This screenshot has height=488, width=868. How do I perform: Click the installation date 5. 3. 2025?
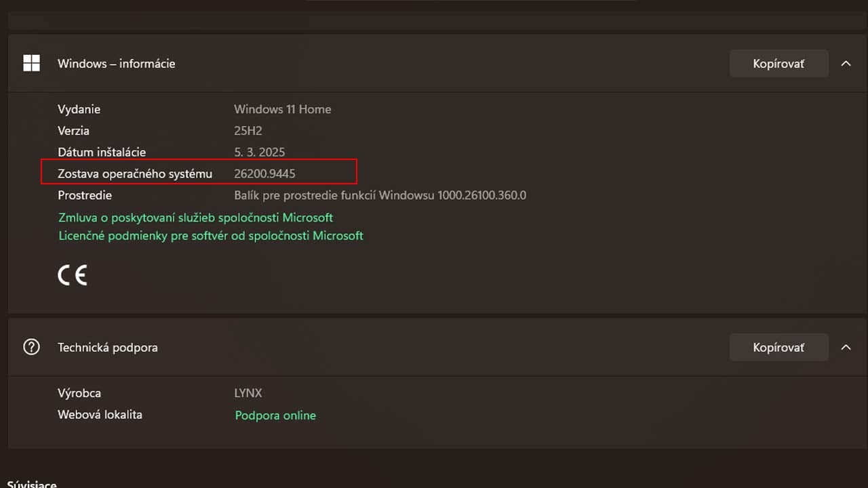coord(260,152)
